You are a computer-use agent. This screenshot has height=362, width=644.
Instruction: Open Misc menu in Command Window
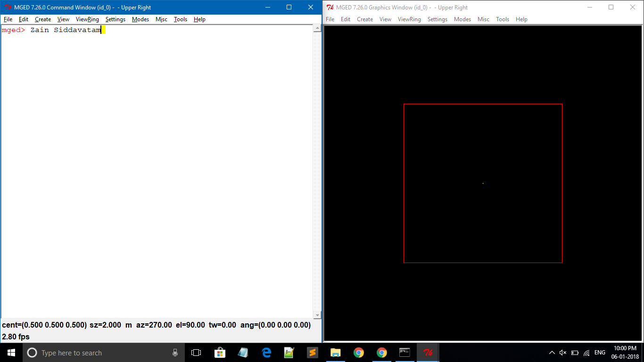(x=161, y=19)
